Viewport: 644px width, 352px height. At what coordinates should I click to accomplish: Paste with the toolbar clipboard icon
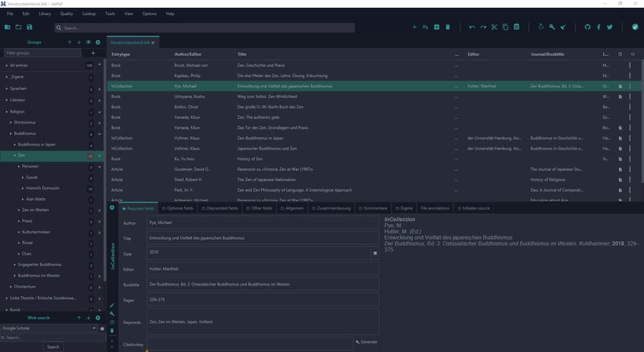(516, 27)
